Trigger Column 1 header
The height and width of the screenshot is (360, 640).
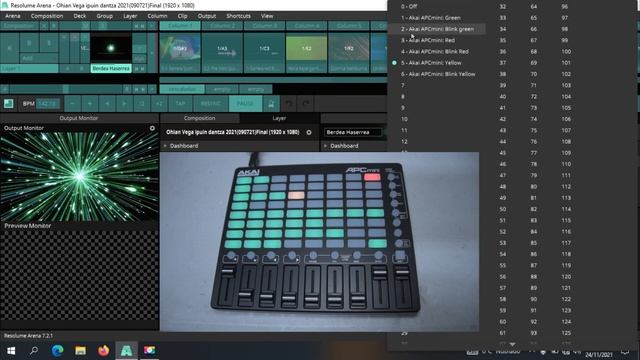(x=180, y=26)
